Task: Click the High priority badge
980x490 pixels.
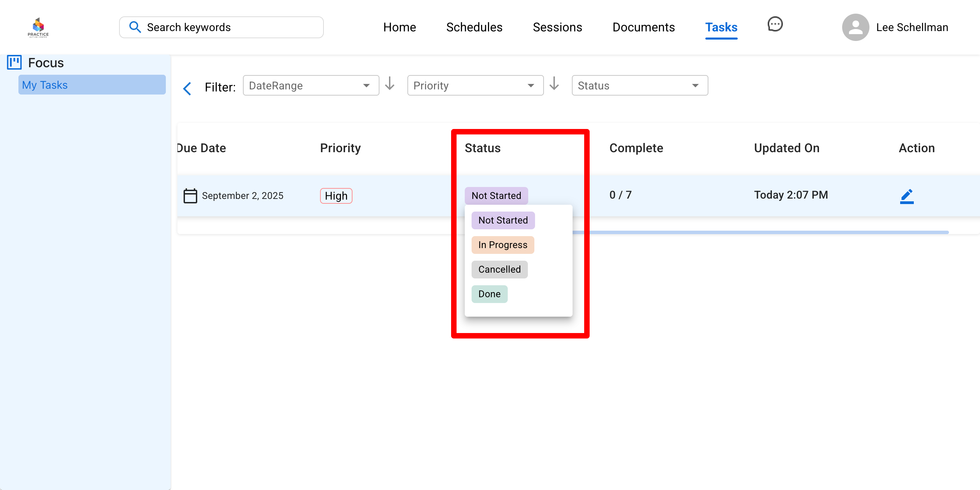Action: [336, 196]
